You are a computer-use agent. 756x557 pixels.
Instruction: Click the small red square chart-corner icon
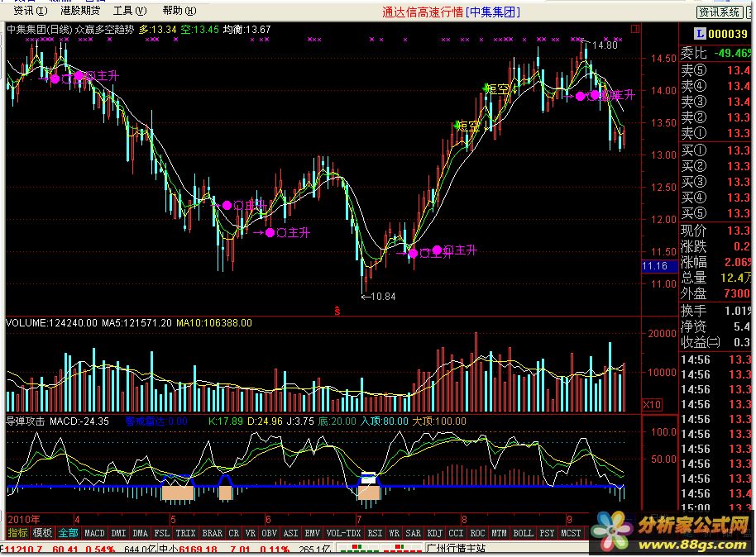(x=635, y=30)
